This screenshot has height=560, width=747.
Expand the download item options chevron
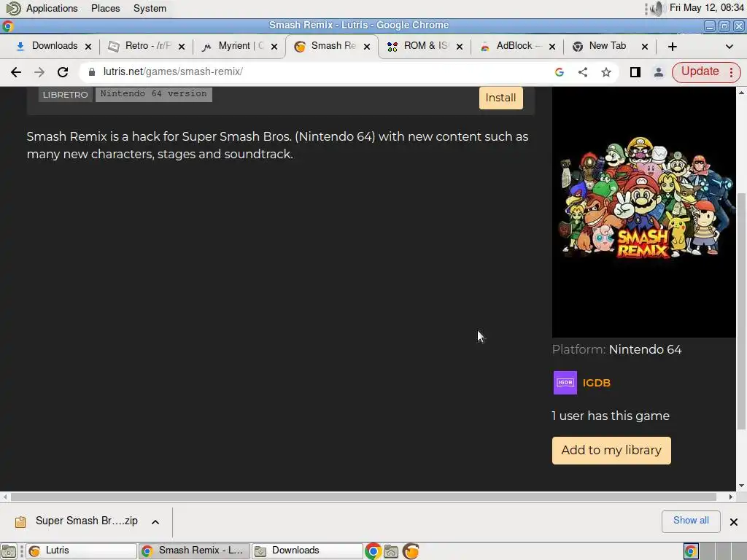tap(155, 522)
